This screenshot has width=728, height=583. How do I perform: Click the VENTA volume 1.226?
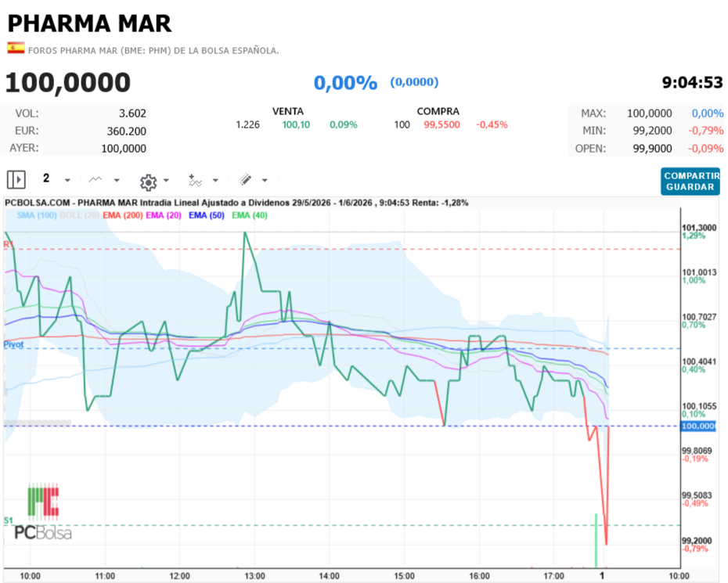(x=247, y=125)
